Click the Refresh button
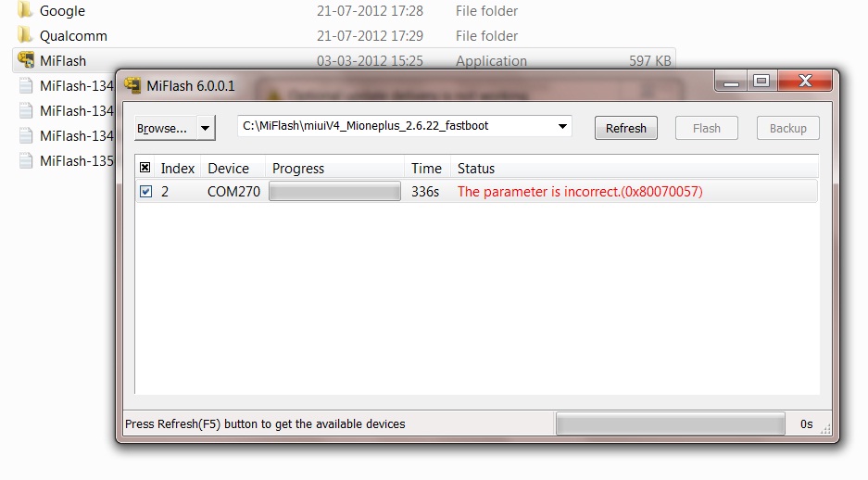Screen dimensions: 868x480 pos(625,128)
